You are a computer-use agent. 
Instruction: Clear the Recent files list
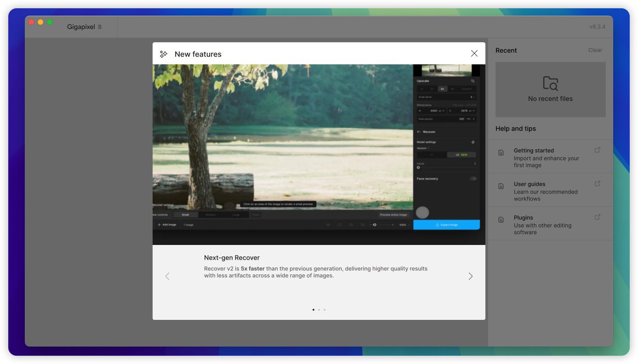coord(595,50)
